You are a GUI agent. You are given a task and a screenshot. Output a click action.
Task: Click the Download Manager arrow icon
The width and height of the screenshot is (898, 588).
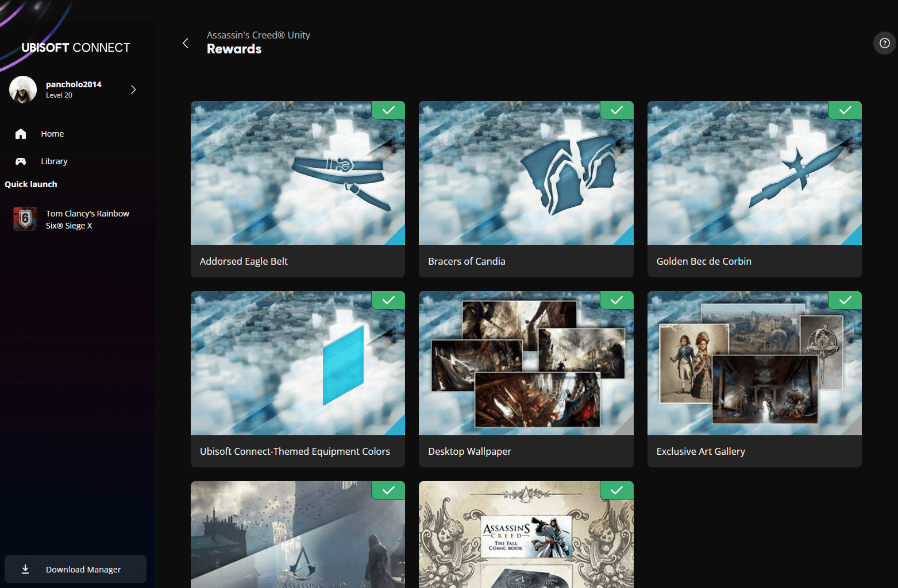point(25,569)
